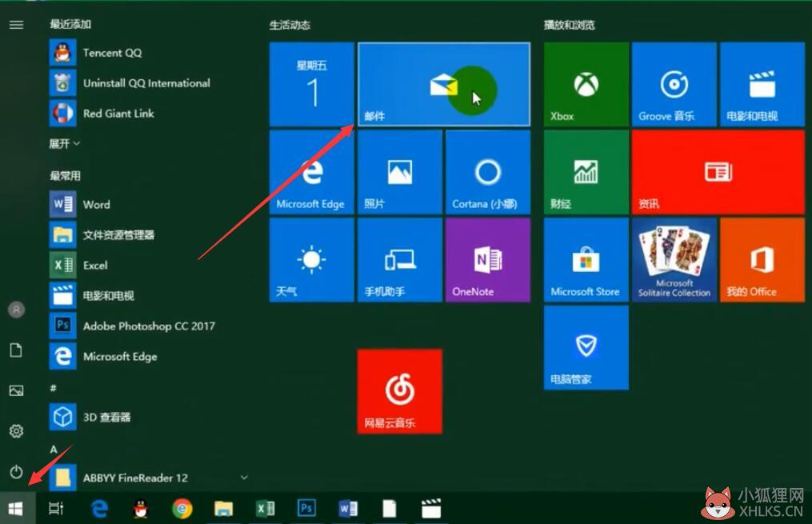Open Microsoft Edge in the app list

click(147, 356)
